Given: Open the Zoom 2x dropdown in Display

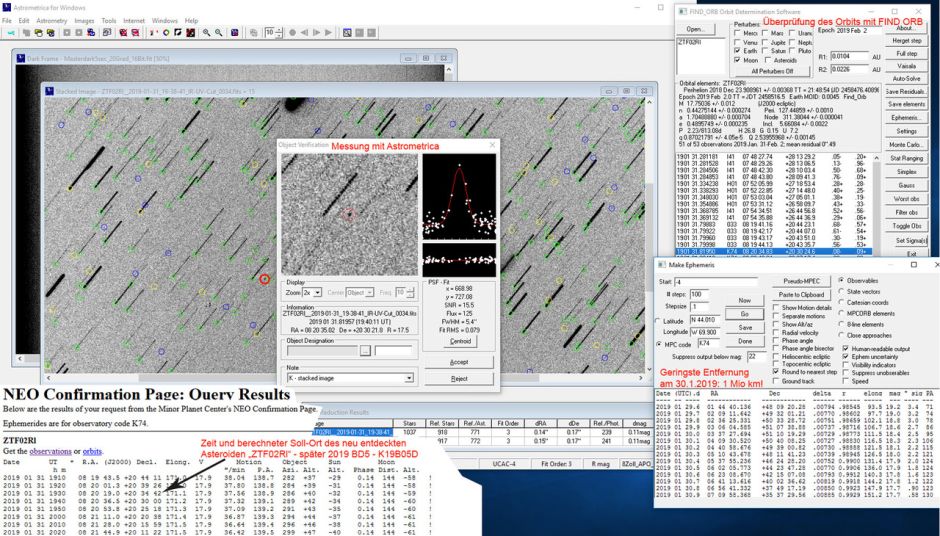Looking at the screenshot, I should 317,292.
